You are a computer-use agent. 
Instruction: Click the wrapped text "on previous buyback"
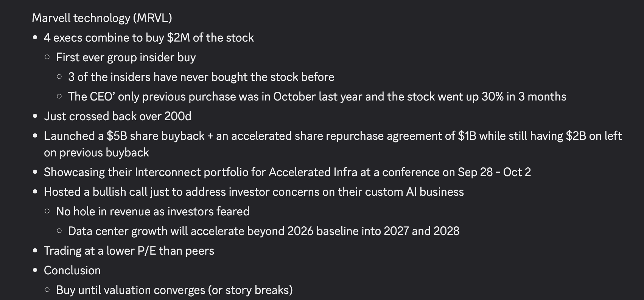click(x=96, y=152)
